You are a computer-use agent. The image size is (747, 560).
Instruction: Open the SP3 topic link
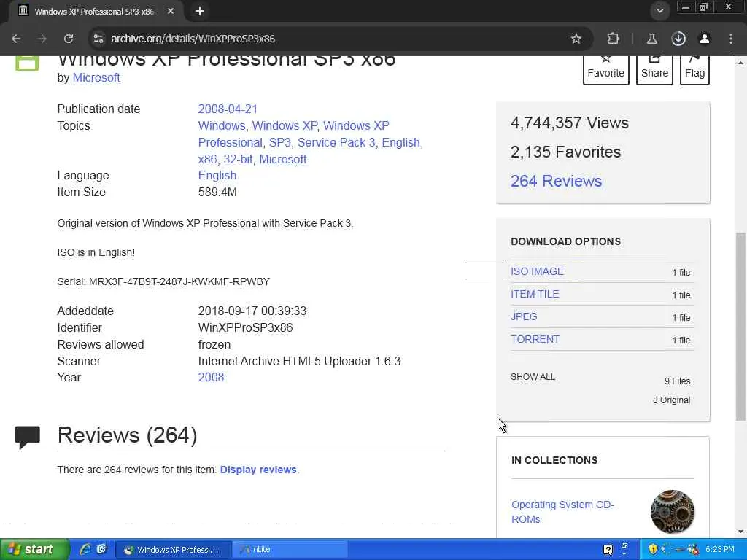(279, 142)
